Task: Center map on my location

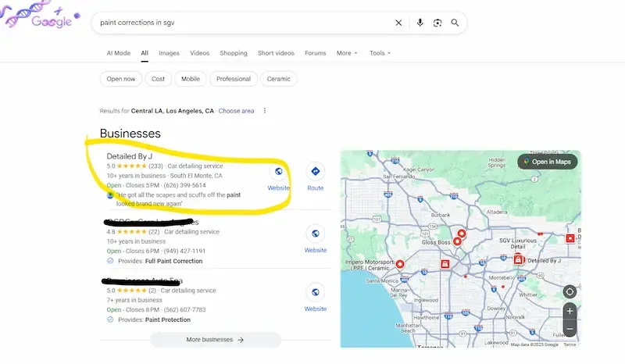Action: (x=570, y=292)
